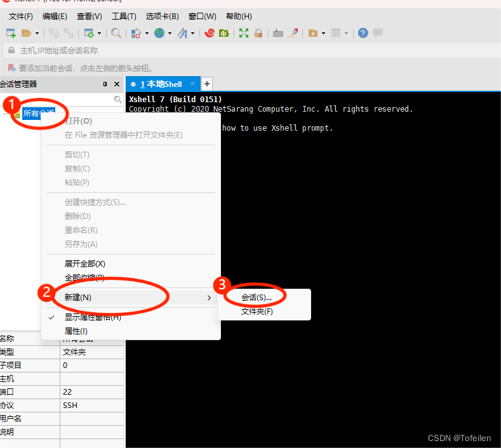Viewport: 501px width, 448px height.
Task: Launch Xftp with the red swirl icon
Action: (210, 33)
